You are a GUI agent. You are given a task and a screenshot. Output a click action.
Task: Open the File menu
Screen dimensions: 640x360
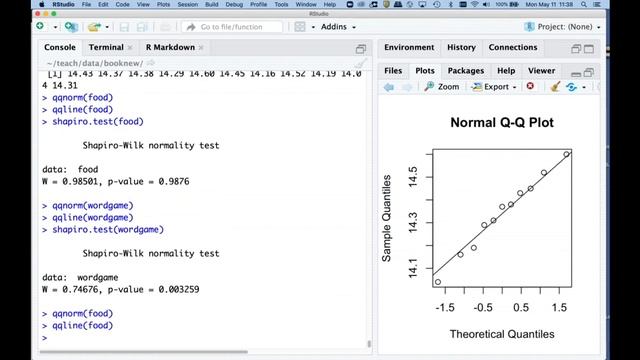point(86,4)
